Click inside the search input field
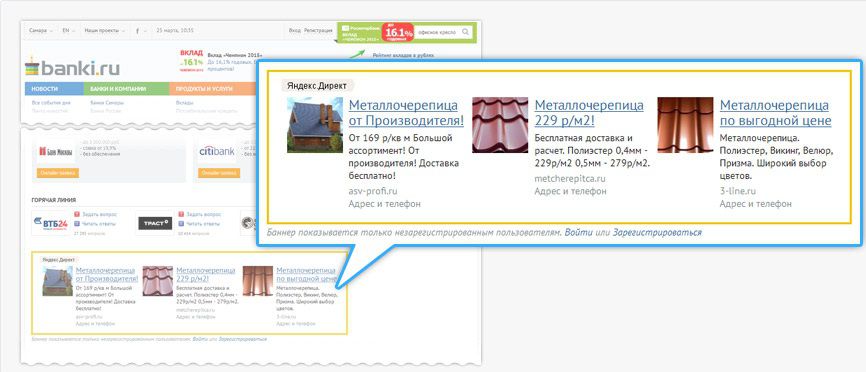This screenshot has height=372, width=866. [437, 32]
